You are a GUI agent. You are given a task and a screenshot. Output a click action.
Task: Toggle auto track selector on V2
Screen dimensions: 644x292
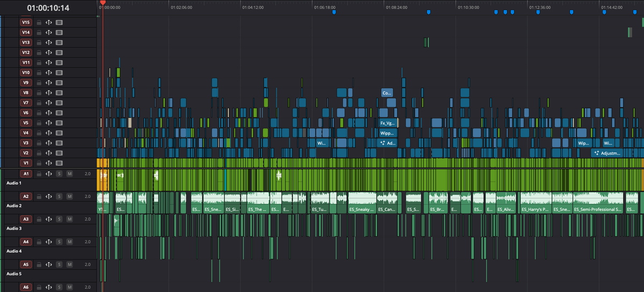click(x=49, y=153)
